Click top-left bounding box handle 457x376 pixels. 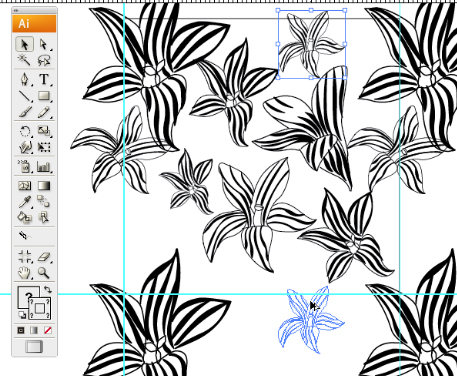click(x=278, y=10)
